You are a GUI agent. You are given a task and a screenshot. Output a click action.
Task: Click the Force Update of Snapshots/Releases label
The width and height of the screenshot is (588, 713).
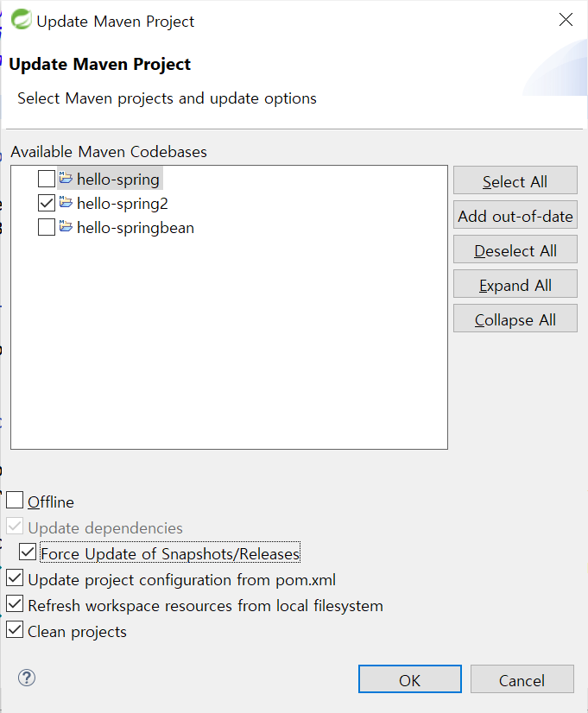click(170, 553)
